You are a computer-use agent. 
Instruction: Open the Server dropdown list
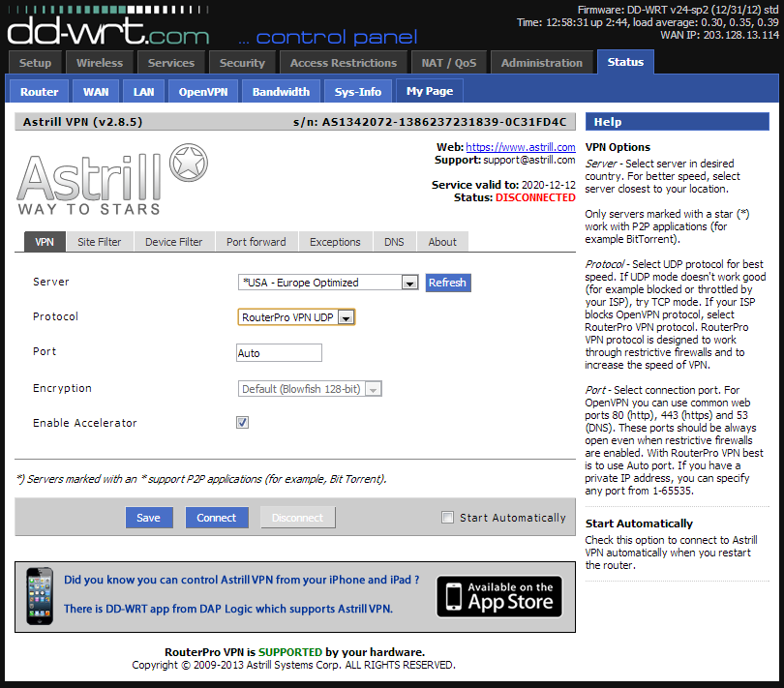click(x=328, y=283)
